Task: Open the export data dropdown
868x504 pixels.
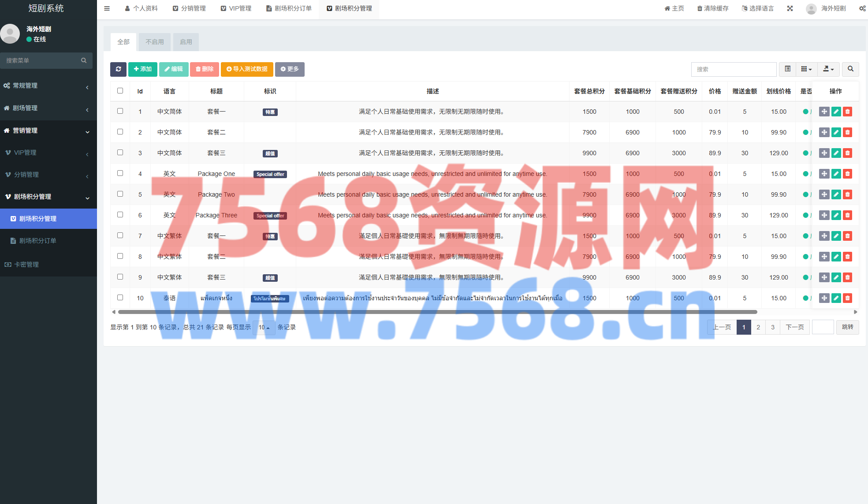Action: [828, 69]
